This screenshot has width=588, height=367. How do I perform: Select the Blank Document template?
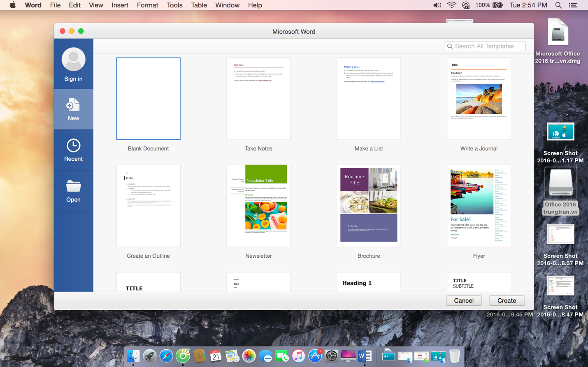(148, 99)
